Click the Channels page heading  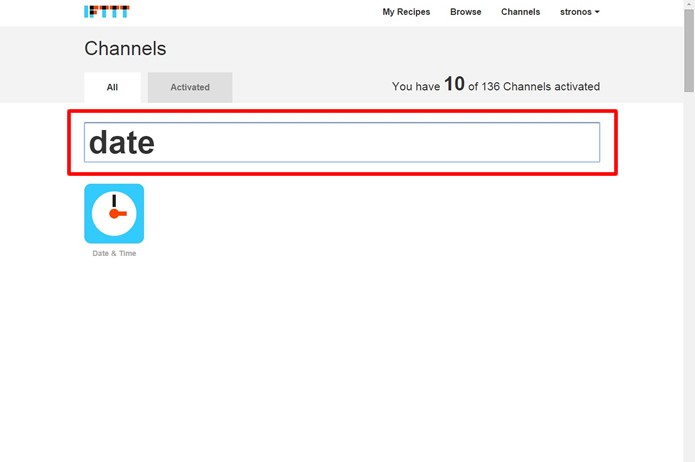(125, 48)
